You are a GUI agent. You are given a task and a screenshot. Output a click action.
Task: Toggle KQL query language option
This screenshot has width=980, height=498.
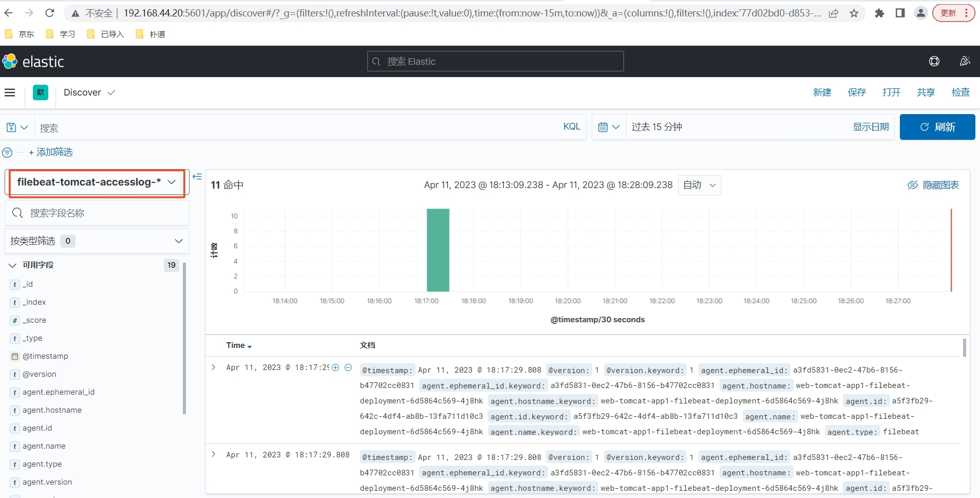(x=572, y=127)
